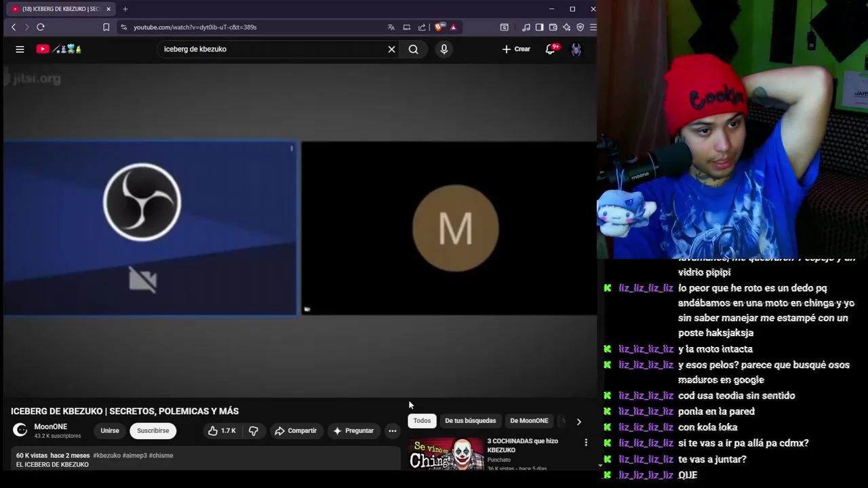Screen dimensions: 868x488
Task: Reload the YouTube page
Action: coord(41,27)
